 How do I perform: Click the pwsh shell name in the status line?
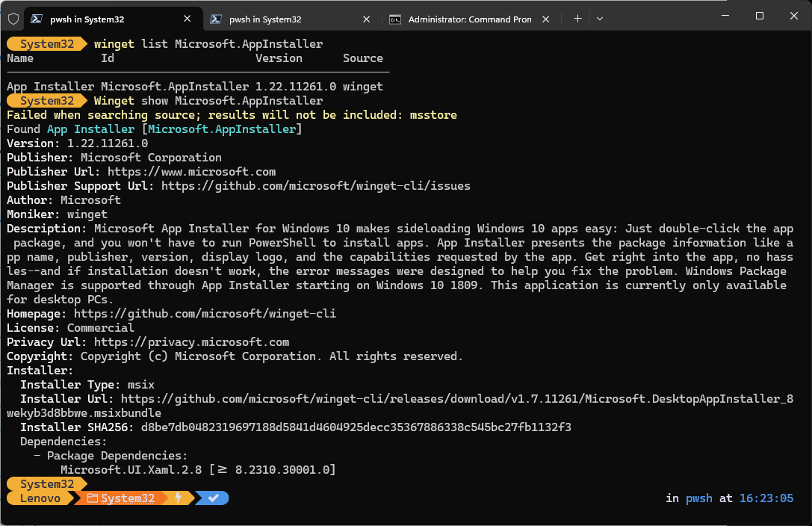[x=699, y=498]
